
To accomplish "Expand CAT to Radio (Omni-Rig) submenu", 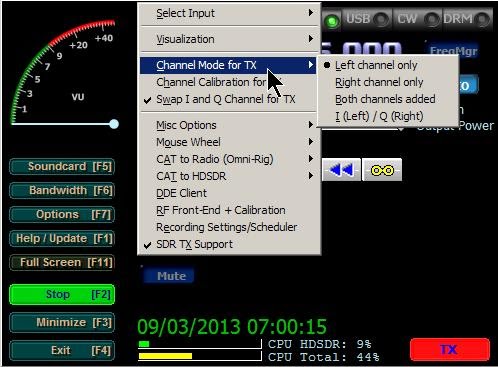I will point(228,159).
